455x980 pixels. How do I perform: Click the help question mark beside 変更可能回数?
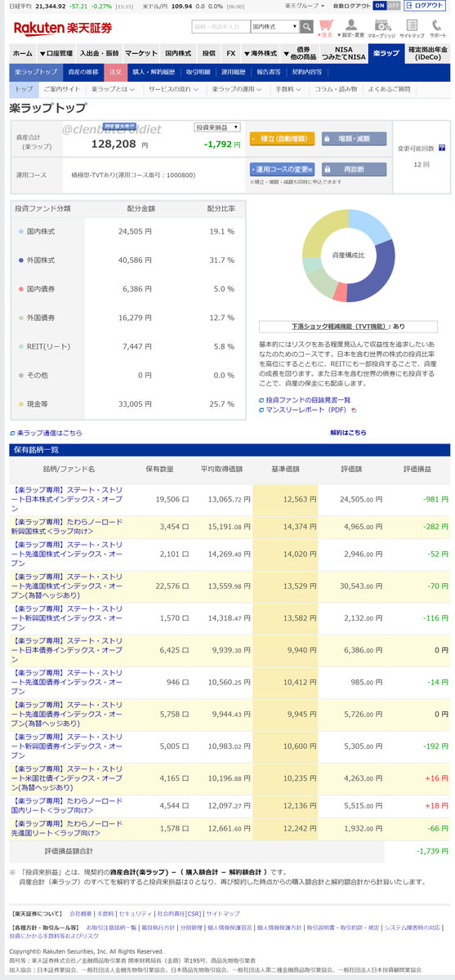[x=442, y=148]
